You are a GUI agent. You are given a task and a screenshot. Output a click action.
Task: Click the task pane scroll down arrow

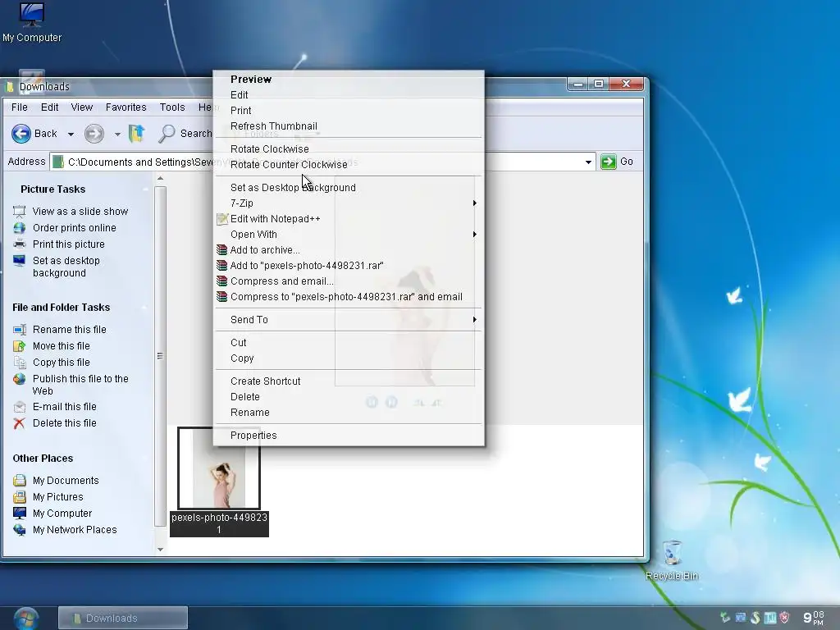coord(160,549)
